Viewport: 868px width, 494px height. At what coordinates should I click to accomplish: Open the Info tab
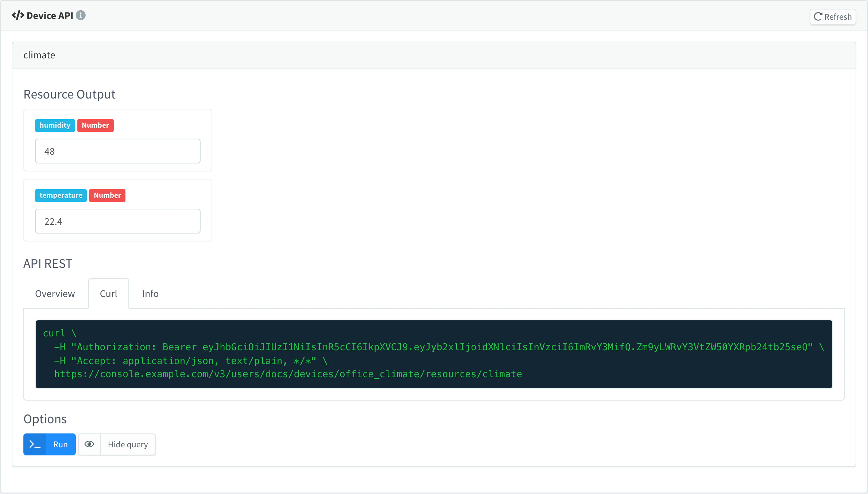[150, 294]
